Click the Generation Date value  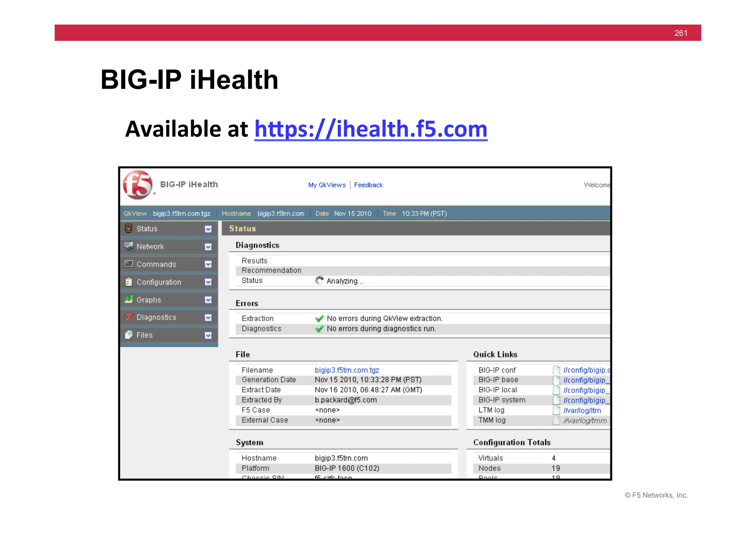point(368,380)
